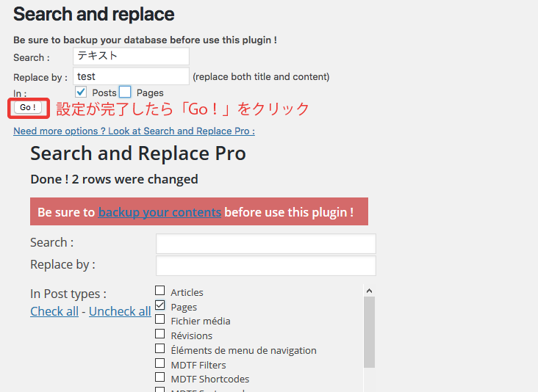Click the Check all link

(54, 311)
